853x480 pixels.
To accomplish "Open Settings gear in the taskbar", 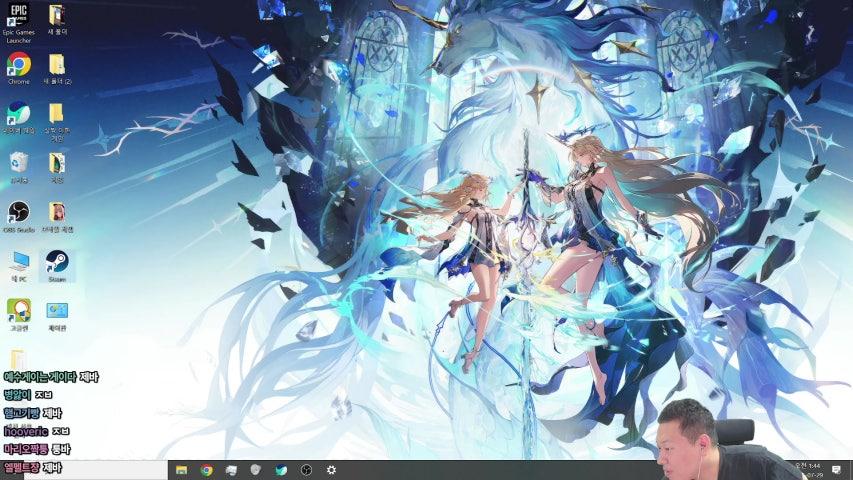I will [331, 470].
